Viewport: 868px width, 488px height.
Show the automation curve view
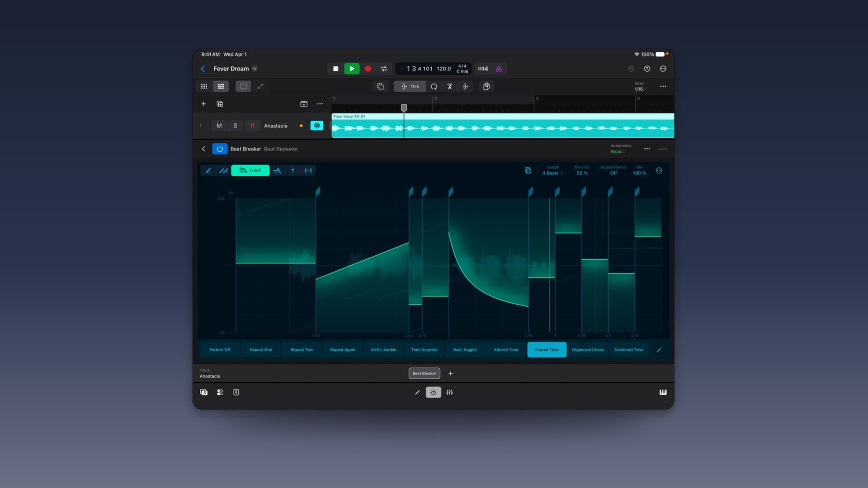click(x=260, y=86)
